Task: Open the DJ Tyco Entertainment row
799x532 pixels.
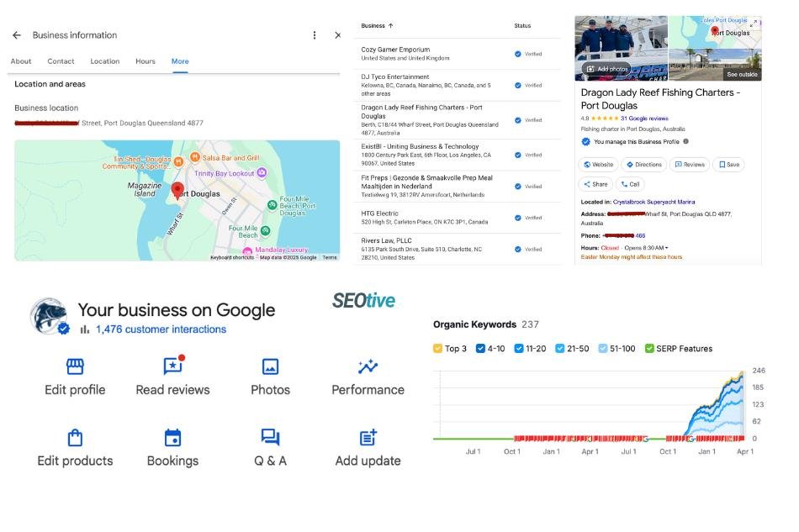Action: click(x=458, y=85)
